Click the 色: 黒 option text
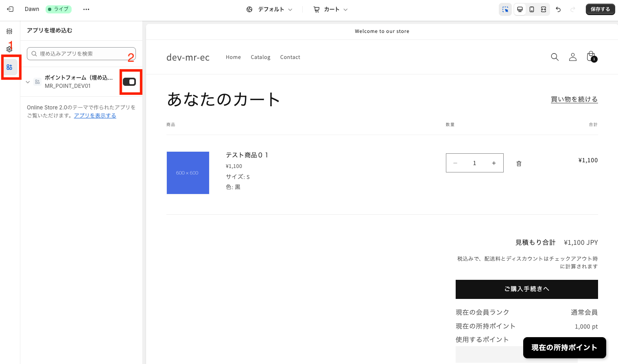Viewport: 618px width, 364px height. coord(233,187)
